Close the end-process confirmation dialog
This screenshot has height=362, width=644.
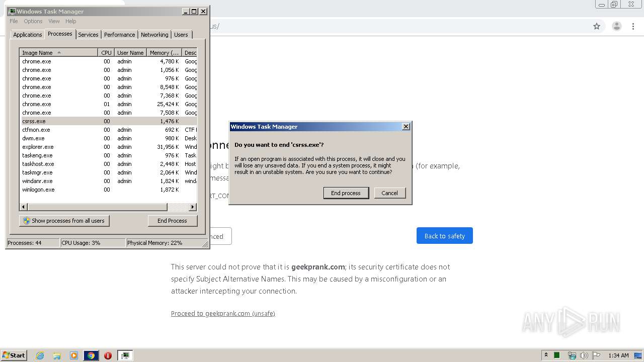coord(406,127)
